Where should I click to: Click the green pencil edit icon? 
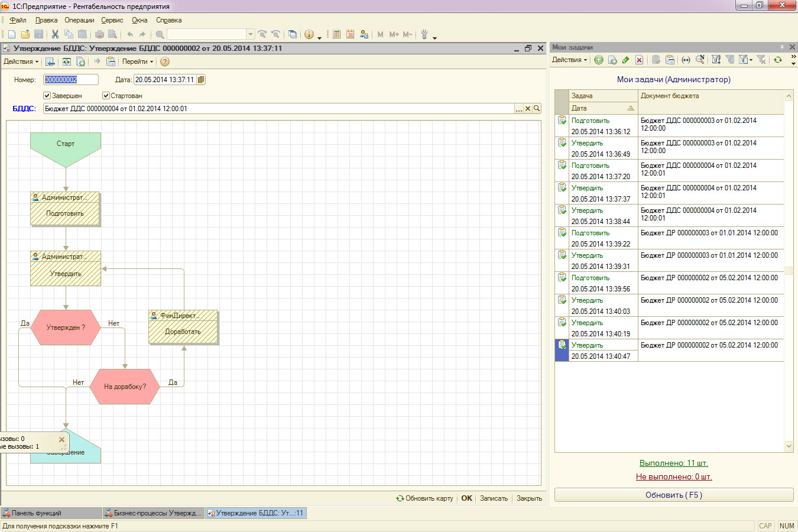pos(625,60)
